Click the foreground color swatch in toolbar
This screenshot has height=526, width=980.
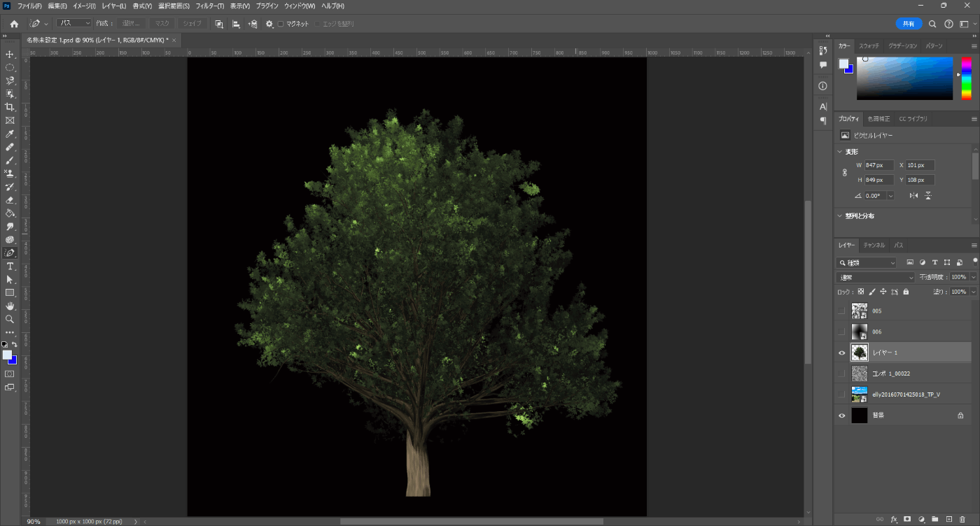7,355
